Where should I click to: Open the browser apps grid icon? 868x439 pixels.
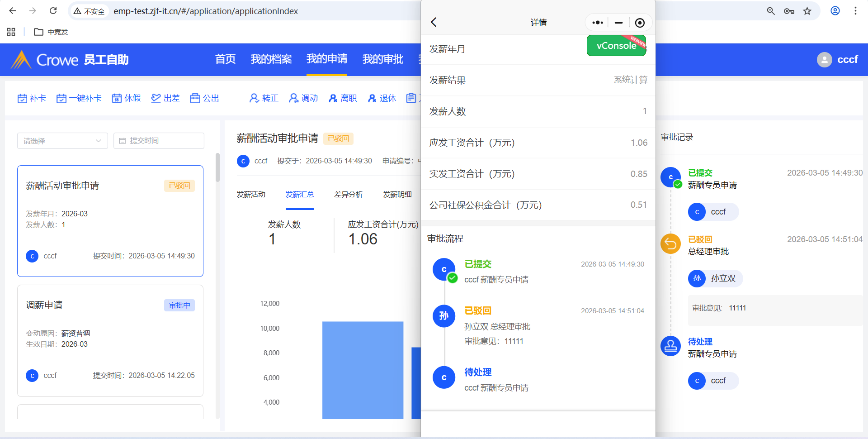(x=11, y=32)
